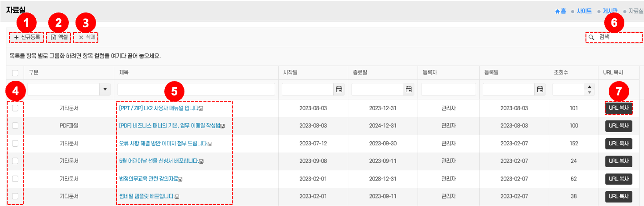The image size is (644, 206).
Task: Decrease the 조회수 filter value with down arrow
Action: pos(590,92)
